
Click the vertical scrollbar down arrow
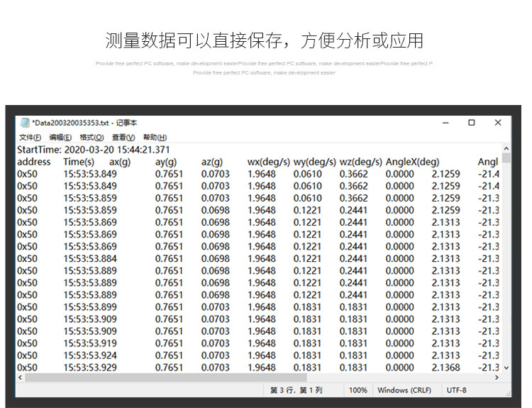[x=506, y=368]
